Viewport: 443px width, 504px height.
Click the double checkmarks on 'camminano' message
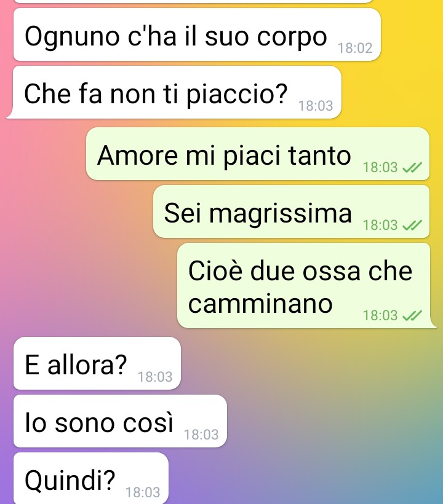412,316
